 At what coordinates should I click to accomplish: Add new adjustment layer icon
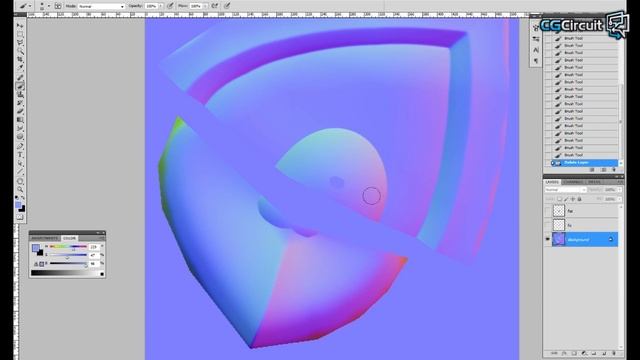(584, 353)
